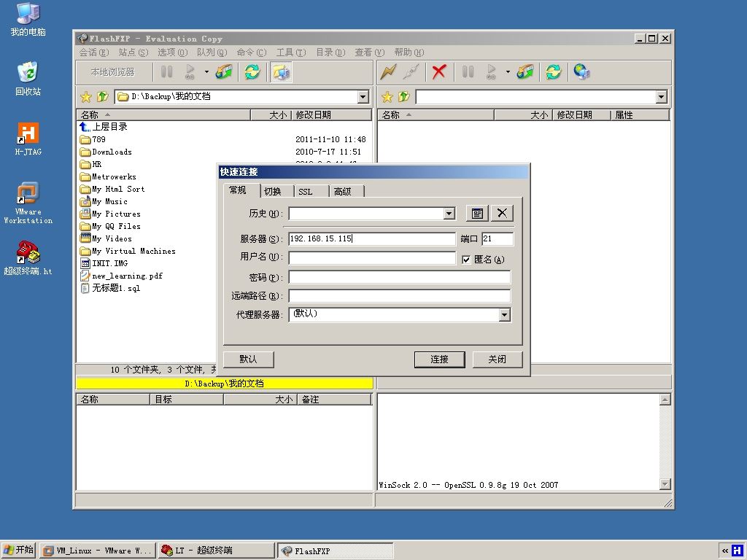This screenshot has height=560, width=747.
Task: Open the 会话 menu
Action: [94, 52]
